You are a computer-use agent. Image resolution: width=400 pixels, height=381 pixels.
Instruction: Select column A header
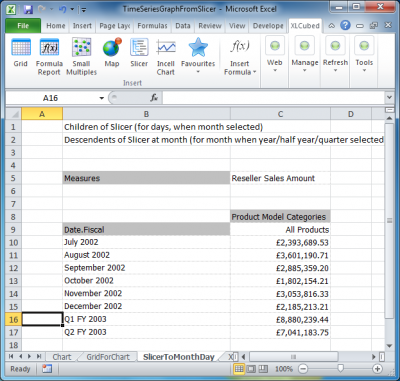(42, 114)
